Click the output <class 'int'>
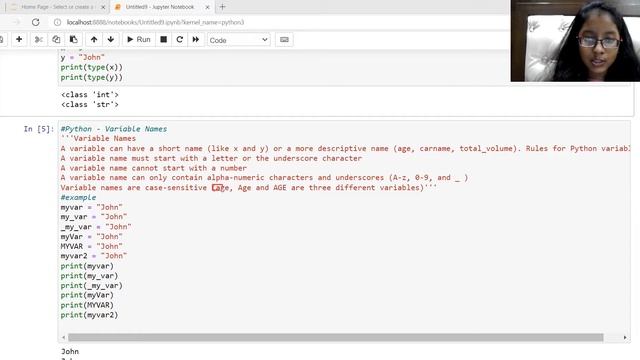The height and width of the screenshot is (360, 640). (x=90, y=95)
